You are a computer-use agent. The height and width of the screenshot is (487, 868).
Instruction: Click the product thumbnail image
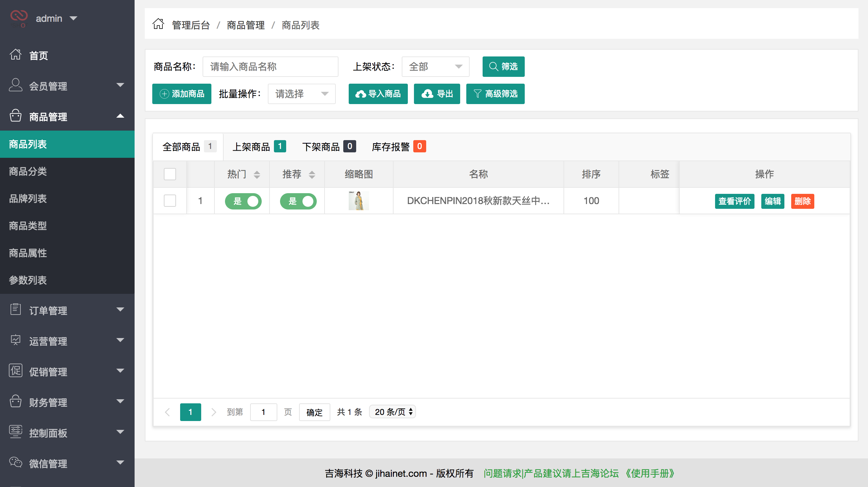pos(358,201)
